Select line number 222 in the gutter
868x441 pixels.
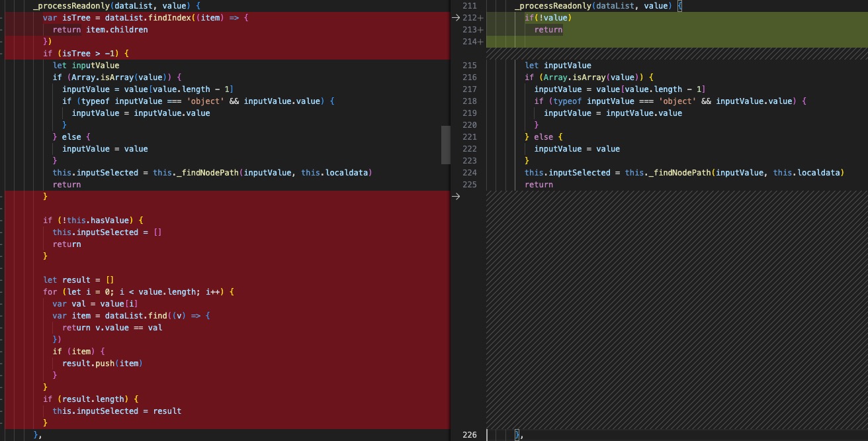coord(470,149)
